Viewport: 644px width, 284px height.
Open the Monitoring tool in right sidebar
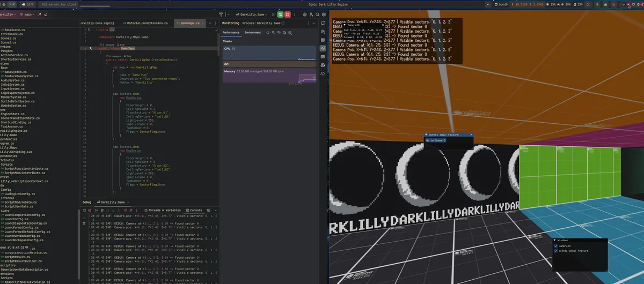[323, 48]
